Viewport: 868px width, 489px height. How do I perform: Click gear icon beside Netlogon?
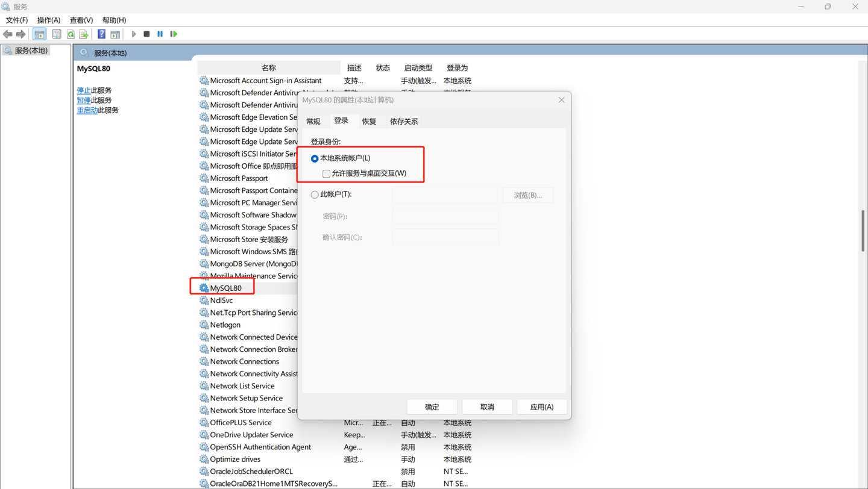(x=204, y=325)
